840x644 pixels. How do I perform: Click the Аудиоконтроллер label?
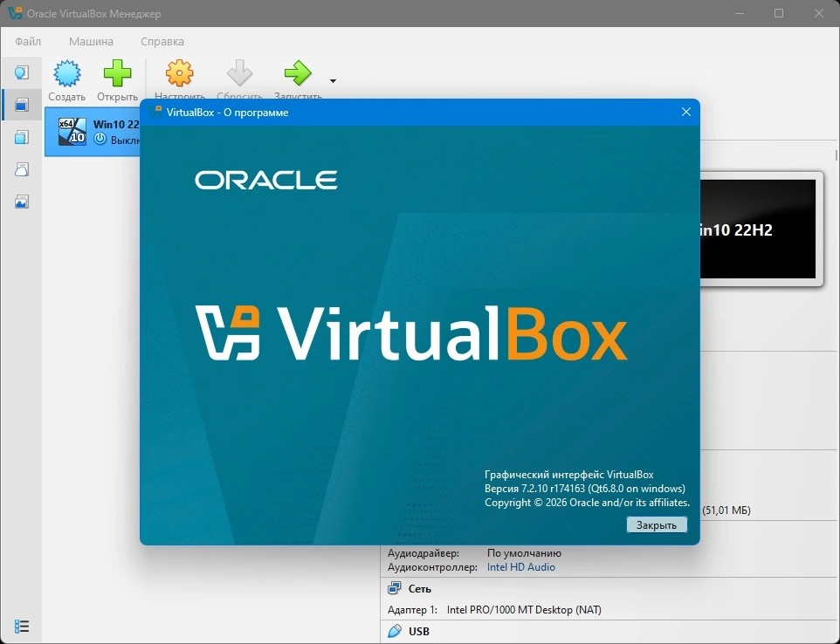coord(432,567)
